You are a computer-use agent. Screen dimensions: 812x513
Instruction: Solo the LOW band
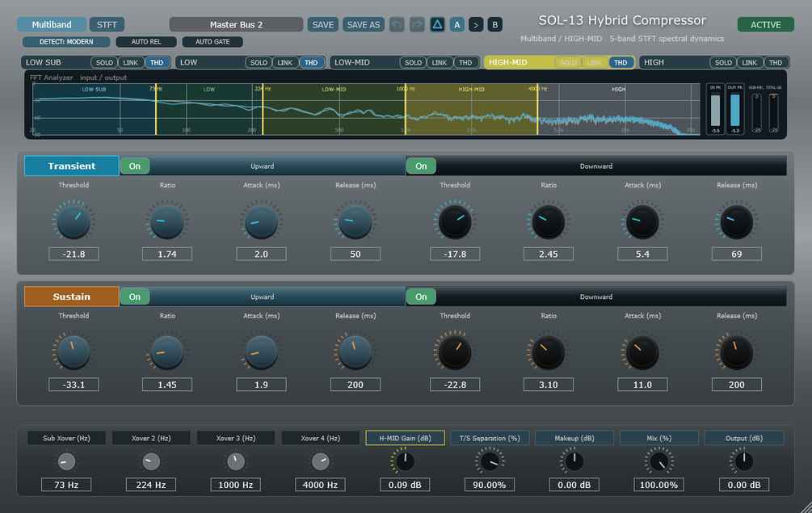click(x=259, y=63)
